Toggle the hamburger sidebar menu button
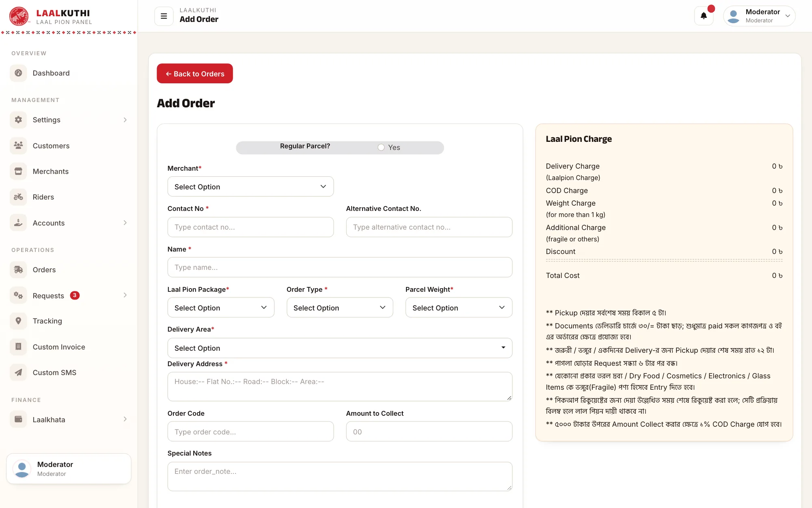This screenshot has height=508, width=812. tap(164, 16)
